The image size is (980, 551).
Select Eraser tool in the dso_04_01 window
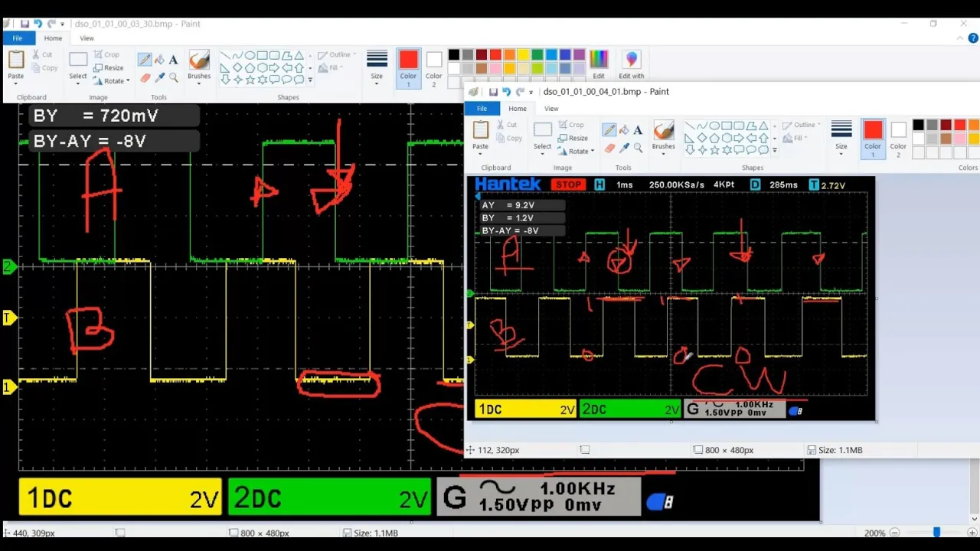pos(609,148)
